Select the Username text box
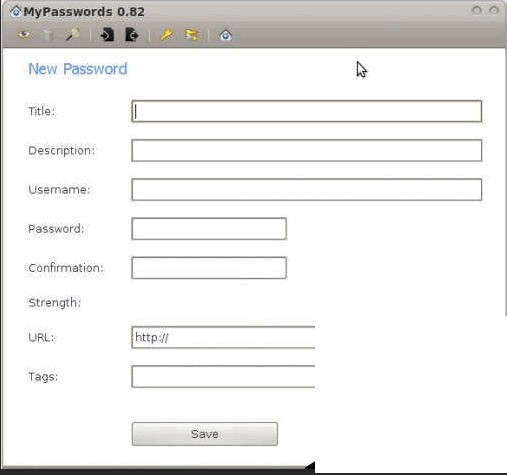 pyautogui.click(x=306, y=190)
